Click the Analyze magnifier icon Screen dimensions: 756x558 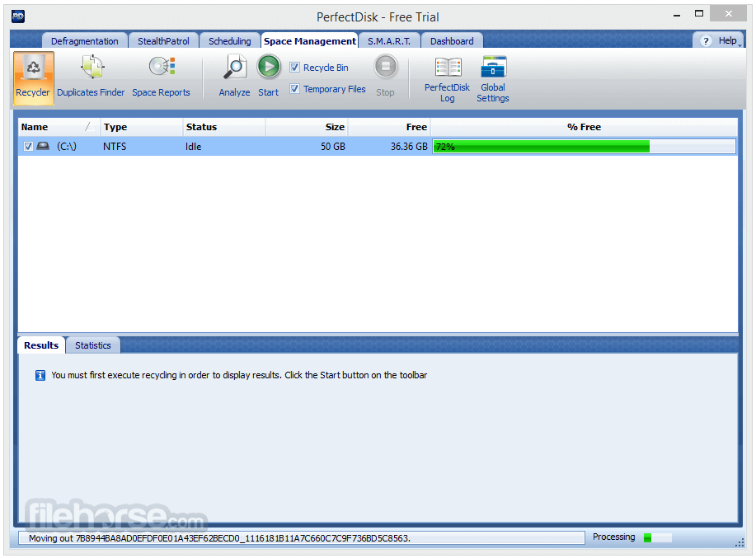[x=235, y=67]
